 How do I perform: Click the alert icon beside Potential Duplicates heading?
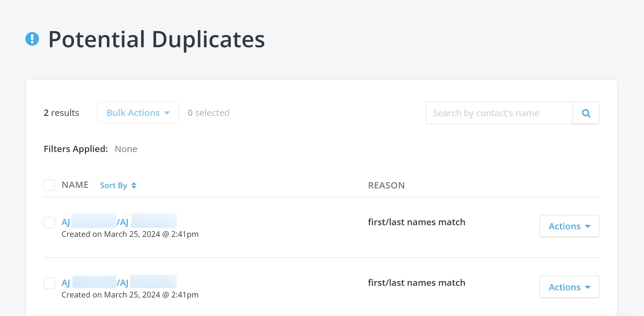tap(32, 39)
